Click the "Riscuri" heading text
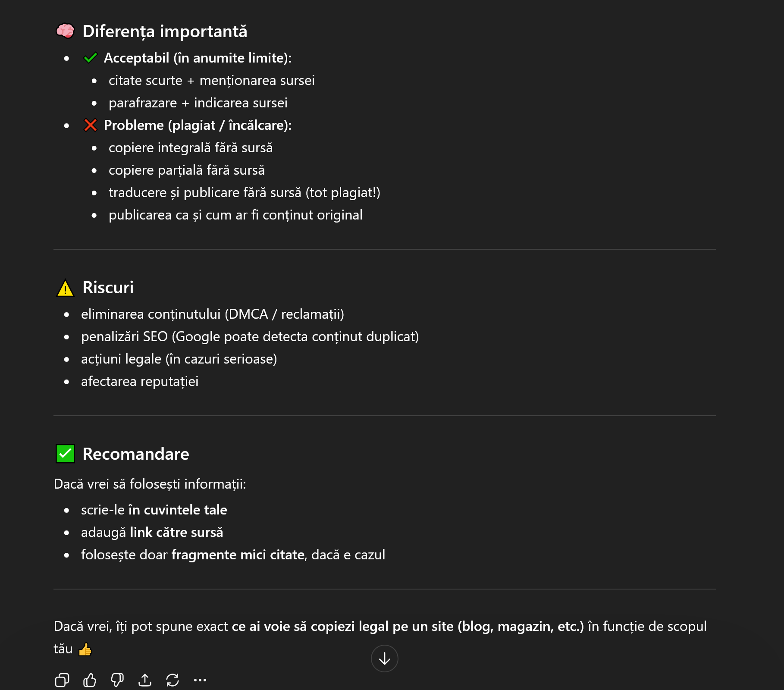This screenshot has height=690, width=784. [x=108, y=288]
